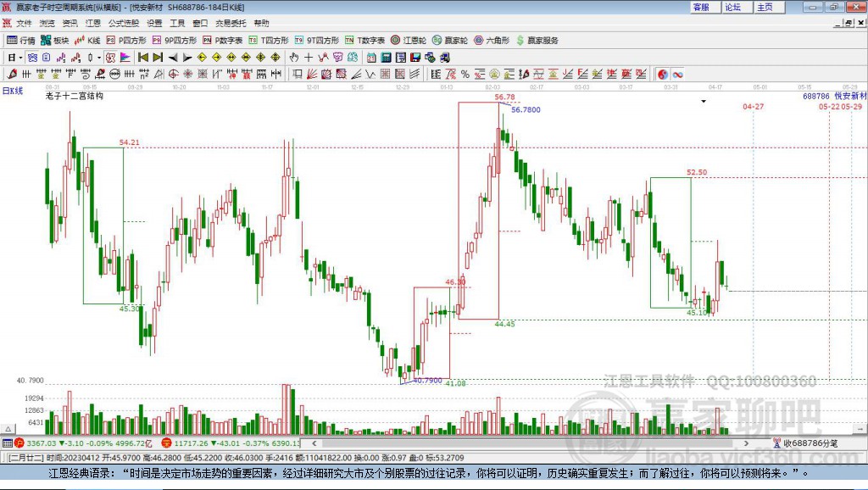Open the P数字表 number table

[223, 41]
